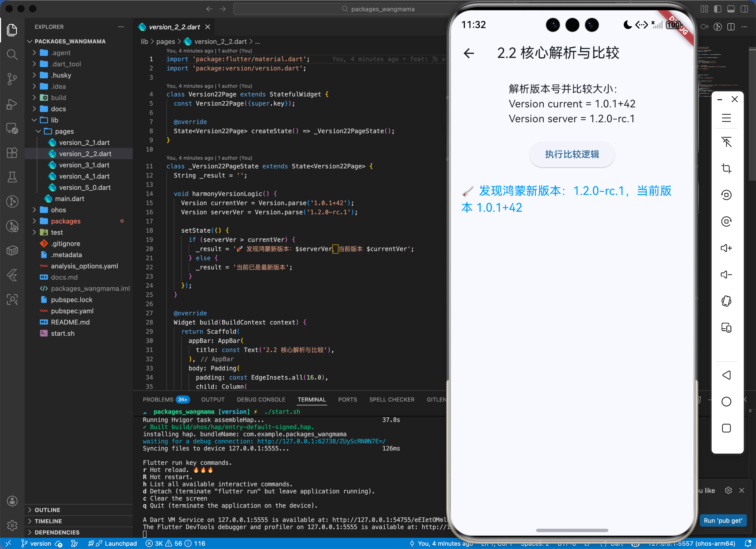Toggle the secondary side bar layout button

744,9
